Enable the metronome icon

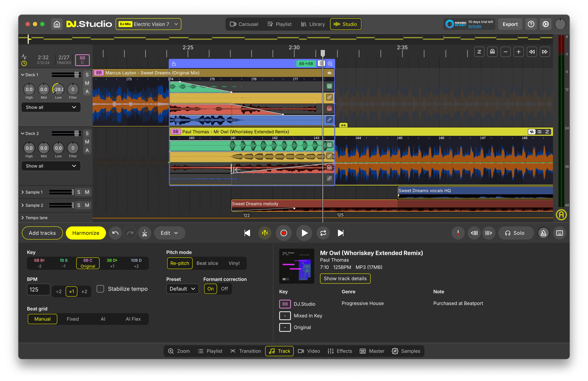543,233
